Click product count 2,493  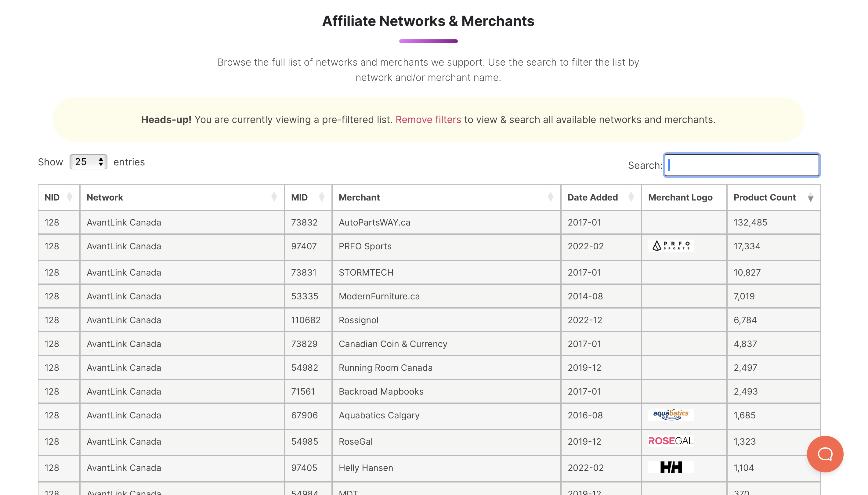tap(745, 391)
